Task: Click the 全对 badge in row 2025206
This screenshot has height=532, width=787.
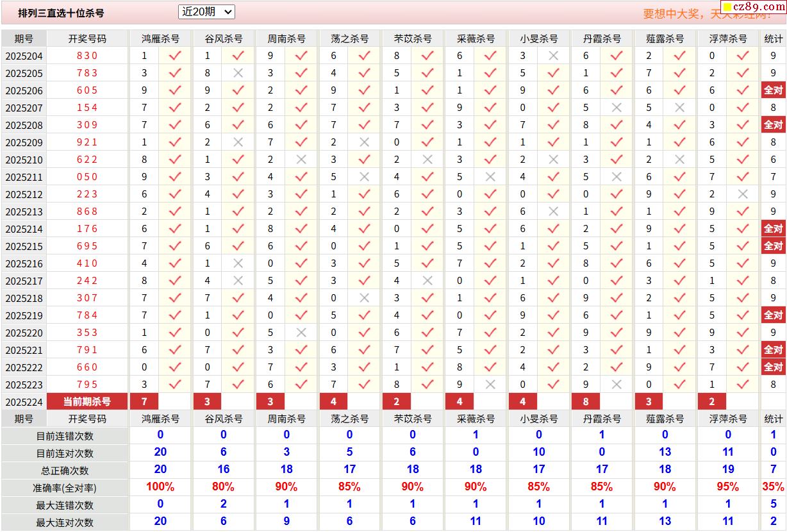Action: (x=774, y=90)
